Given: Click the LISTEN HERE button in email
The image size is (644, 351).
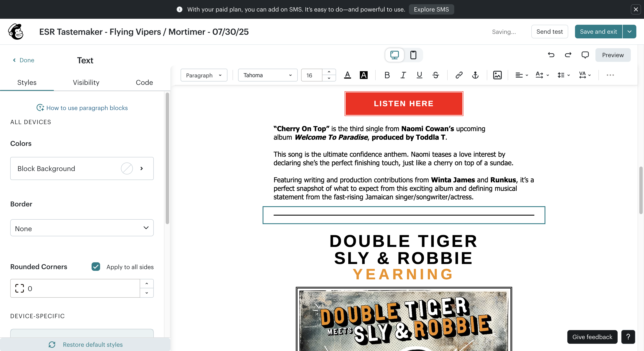Looking at the screenshot, I should click(404, 103).
